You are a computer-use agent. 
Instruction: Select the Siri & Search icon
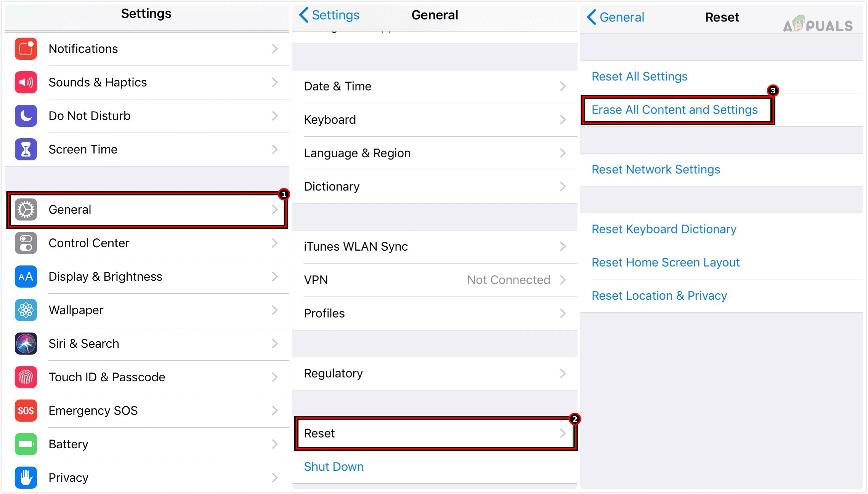pos(25,344)
